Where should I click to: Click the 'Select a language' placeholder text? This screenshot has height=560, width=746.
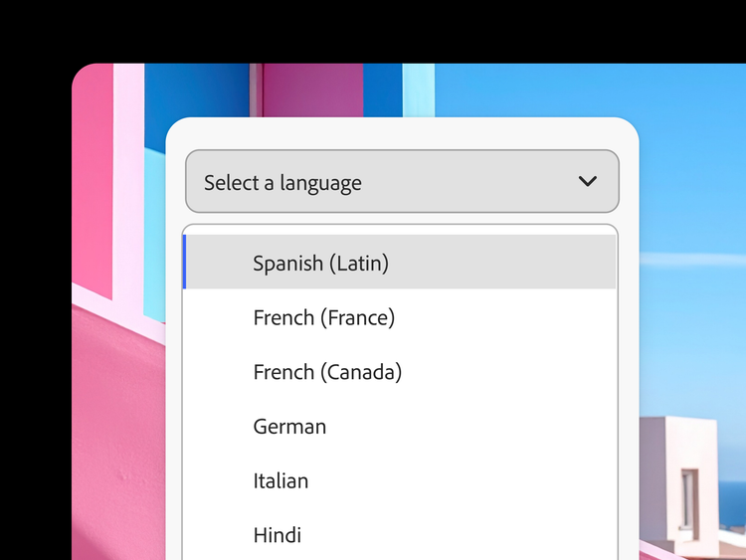[x=282, y=183]
